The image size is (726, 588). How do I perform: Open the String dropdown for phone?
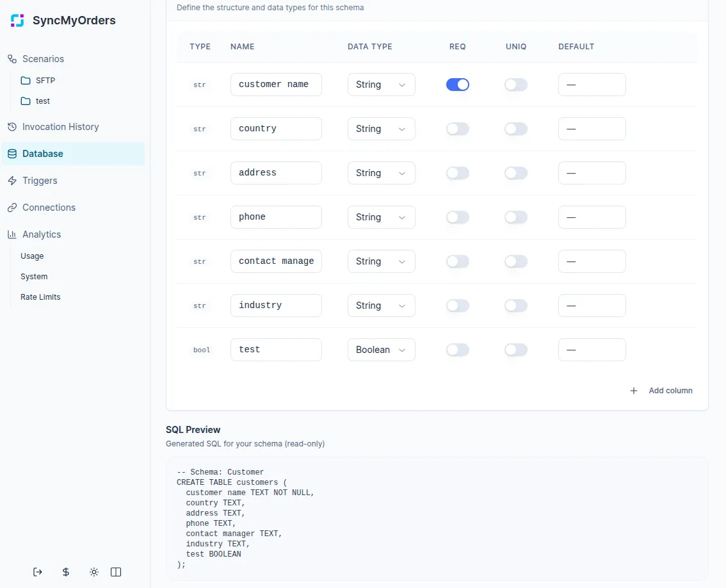tap(381, 217)
